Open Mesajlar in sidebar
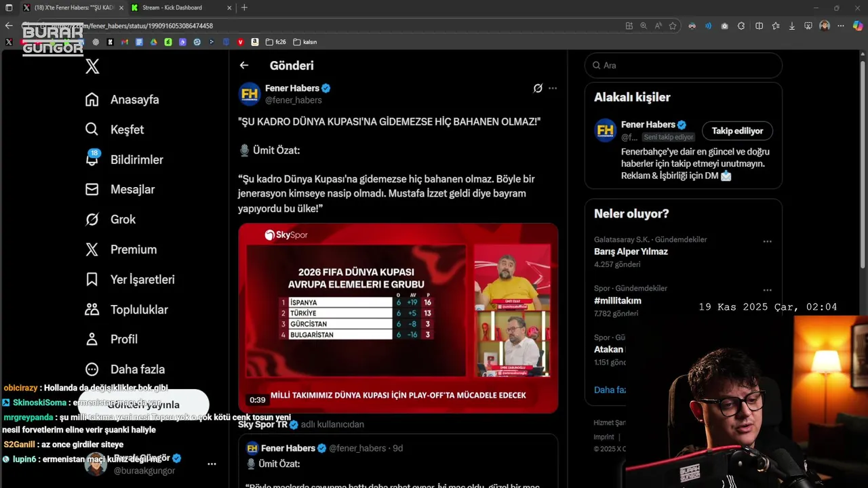868x488 pixels. (119, 190)
